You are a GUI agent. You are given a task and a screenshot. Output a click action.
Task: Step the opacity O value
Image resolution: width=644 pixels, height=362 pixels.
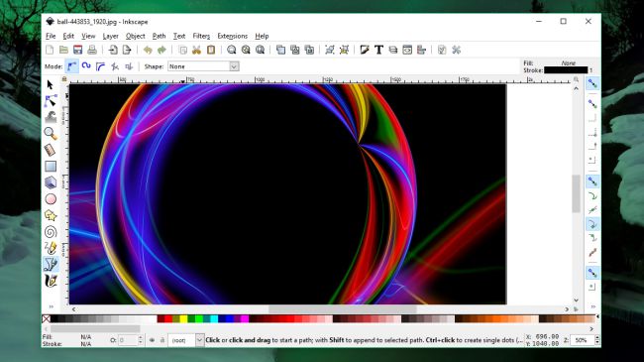click(x=141, y=340)
